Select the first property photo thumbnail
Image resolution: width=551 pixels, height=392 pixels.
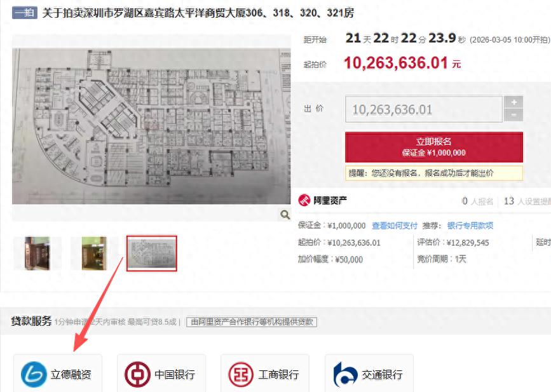(x=37, y=253)
